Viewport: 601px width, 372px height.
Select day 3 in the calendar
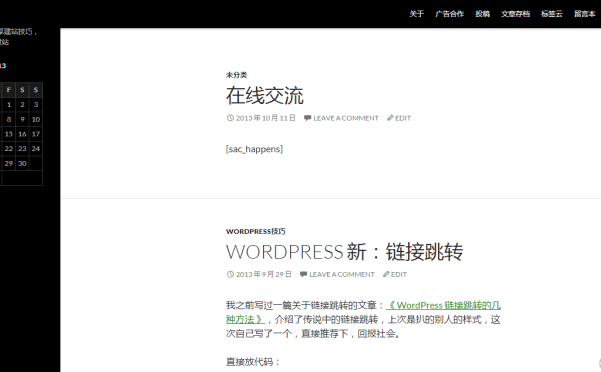(x=36, y=105)
